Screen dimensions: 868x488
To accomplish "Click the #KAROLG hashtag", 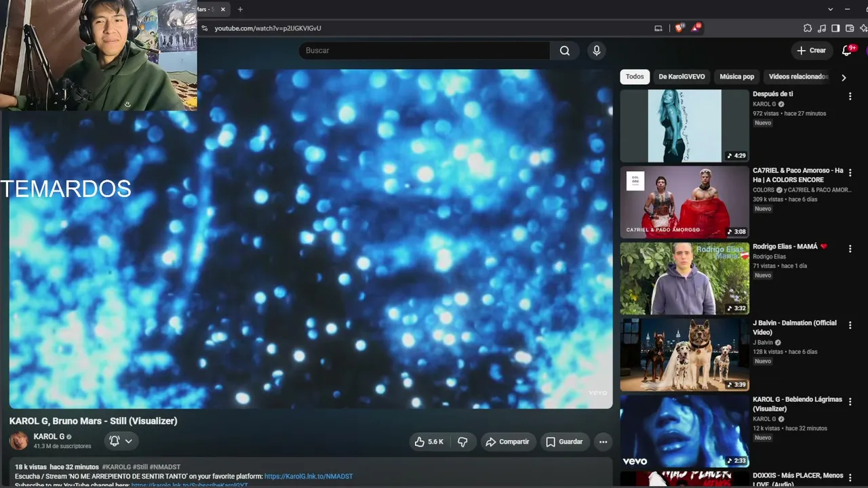I will pos(116,467).
